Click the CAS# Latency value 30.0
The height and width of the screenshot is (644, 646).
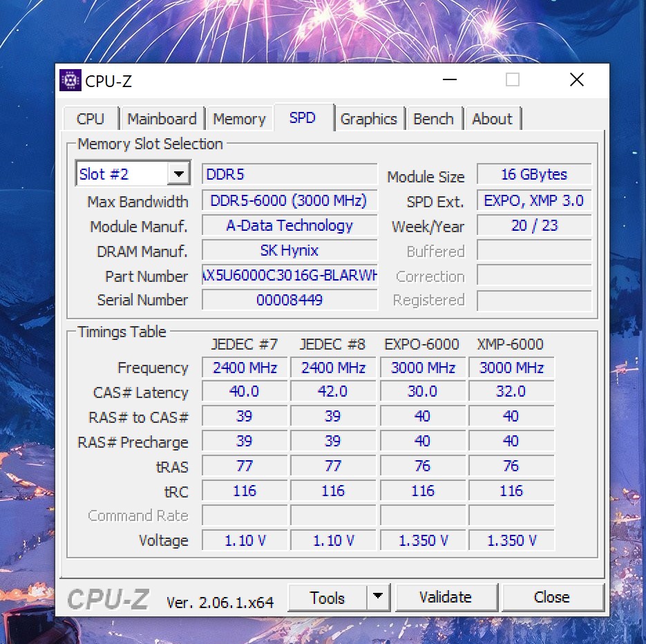(x=423, y=391)
